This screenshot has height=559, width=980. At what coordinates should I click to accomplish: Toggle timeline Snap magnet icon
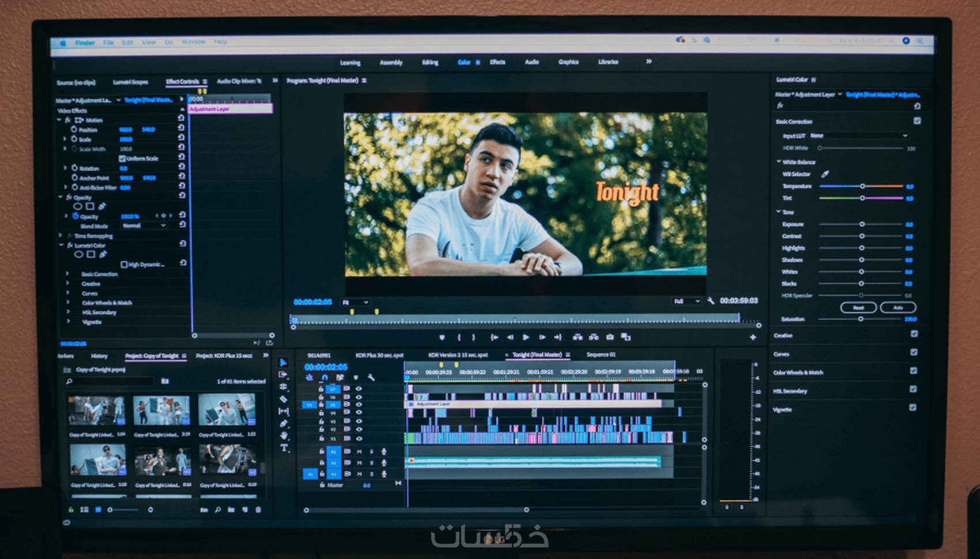pos(325,377)
